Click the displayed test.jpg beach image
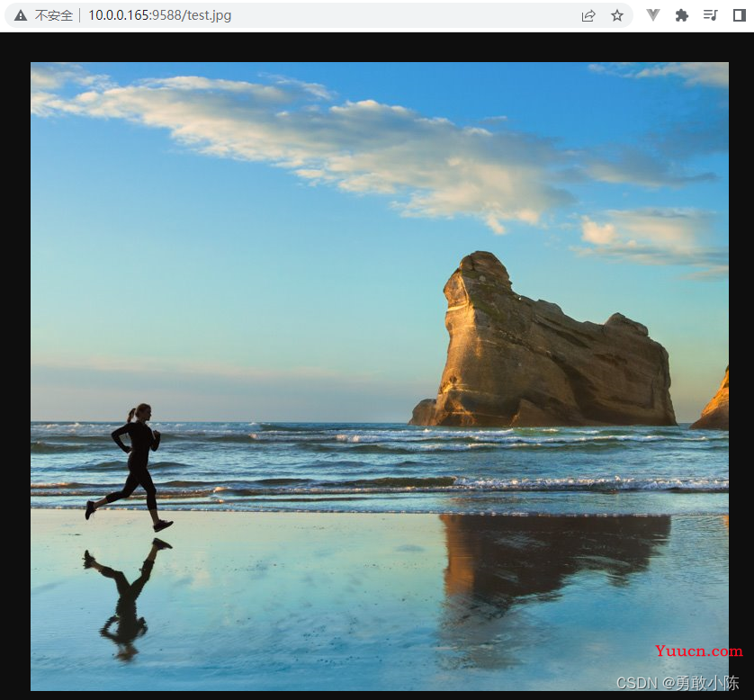Viewport: 754px width, 700px height. pos(380,376)
